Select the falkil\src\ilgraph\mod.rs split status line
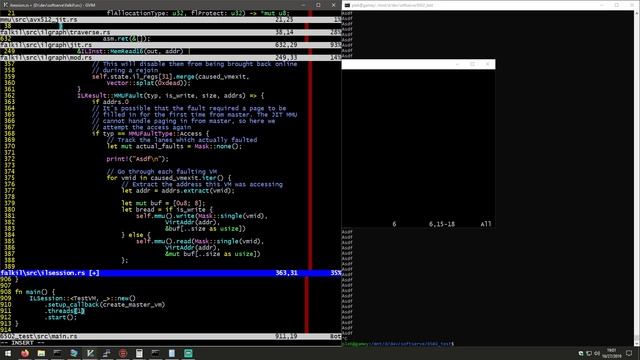 tap(171, 58)
